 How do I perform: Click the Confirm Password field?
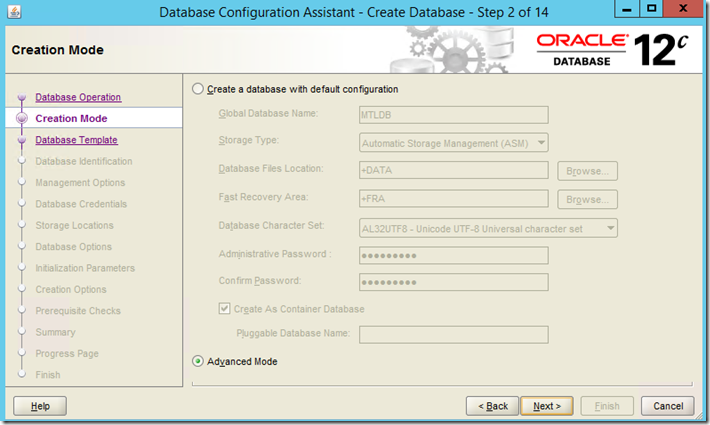[454, 282]
